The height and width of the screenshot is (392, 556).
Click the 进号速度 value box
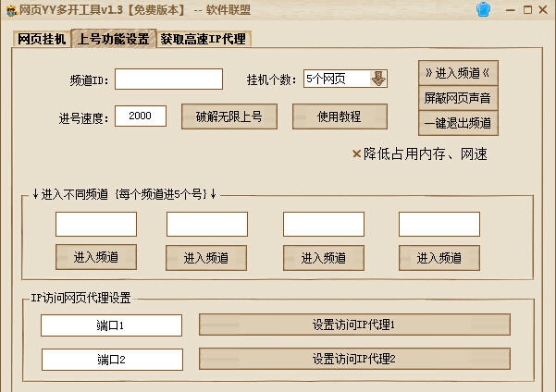point(141,116)
